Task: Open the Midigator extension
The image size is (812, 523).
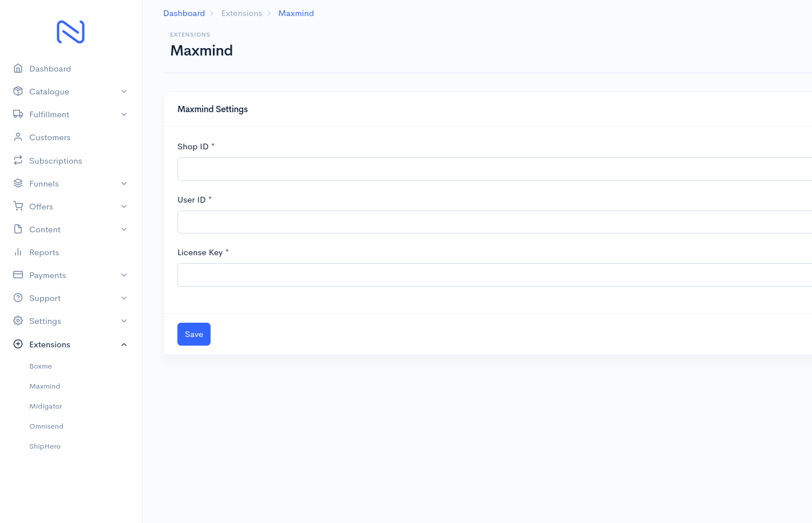Action: click(x=46, y=406)
